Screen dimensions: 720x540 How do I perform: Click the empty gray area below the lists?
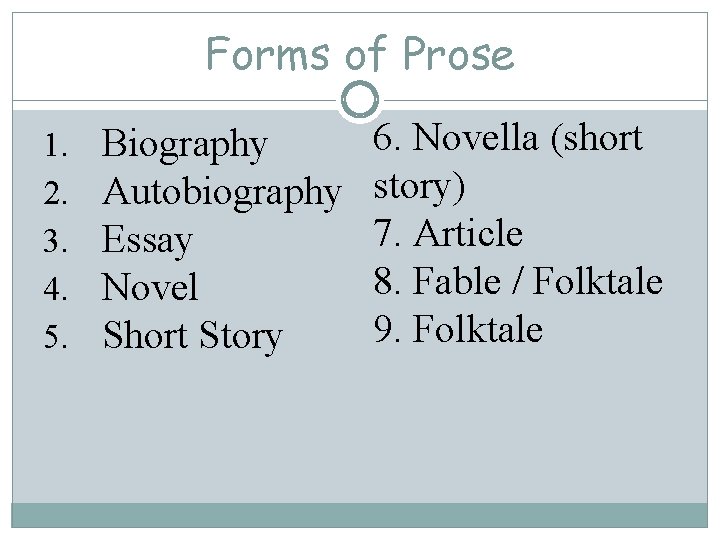(360, 430)
